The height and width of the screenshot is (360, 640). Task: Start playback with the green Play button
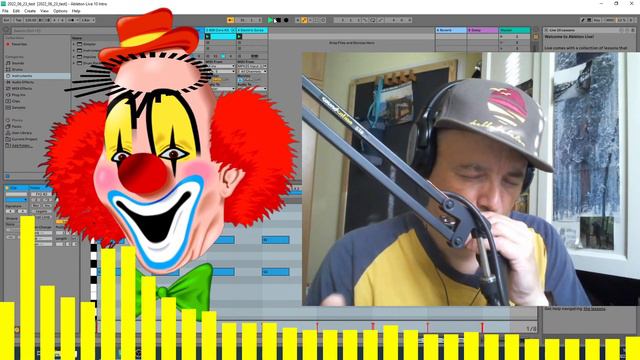click(270, 20)
